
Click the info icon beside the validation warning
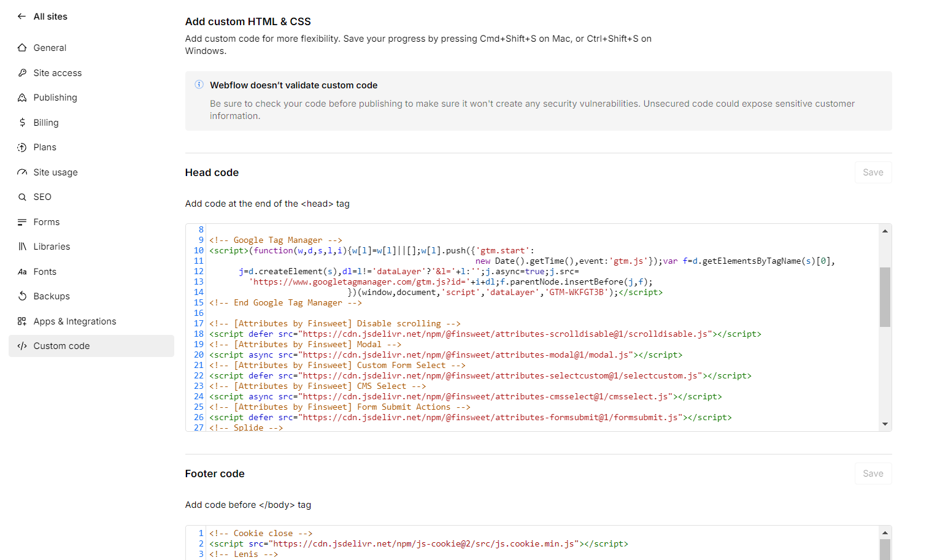tap(199, 85)
